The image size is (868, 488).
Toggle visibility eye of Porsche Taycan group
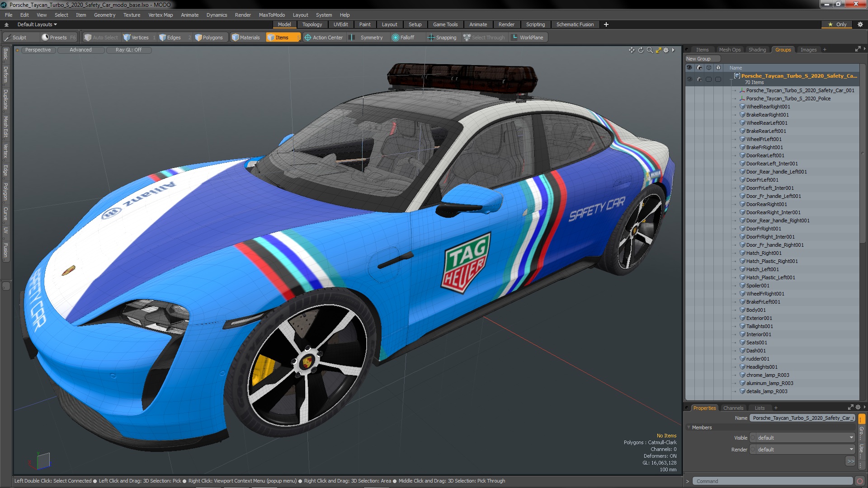point(689,79)
